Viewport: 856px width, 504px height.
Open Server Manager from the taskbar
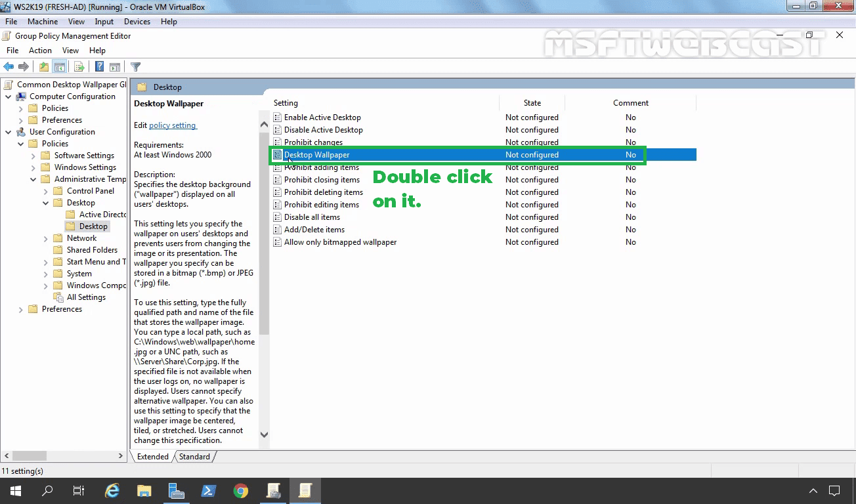177,490
